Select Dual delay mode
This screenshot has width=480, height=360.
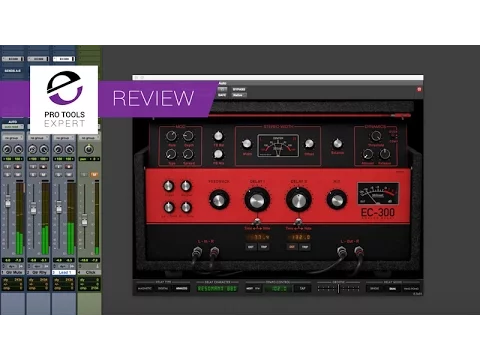coord(393,288)
